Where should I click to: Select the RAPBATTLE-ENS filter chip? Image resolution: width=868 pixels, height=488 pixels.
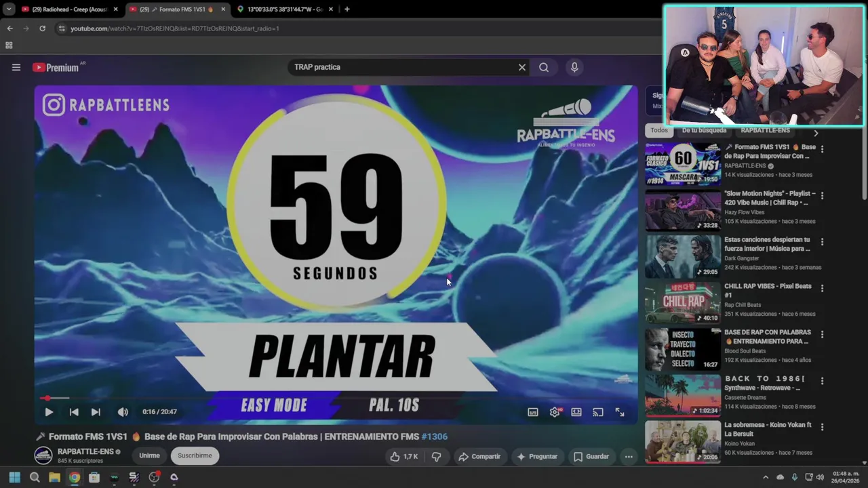(765, 130)
